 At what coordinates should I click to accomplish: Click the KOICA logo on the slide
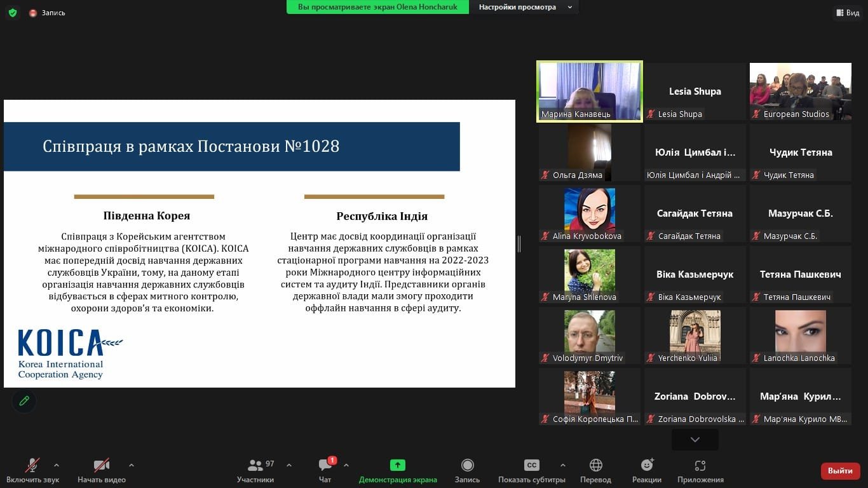[71, 354]
